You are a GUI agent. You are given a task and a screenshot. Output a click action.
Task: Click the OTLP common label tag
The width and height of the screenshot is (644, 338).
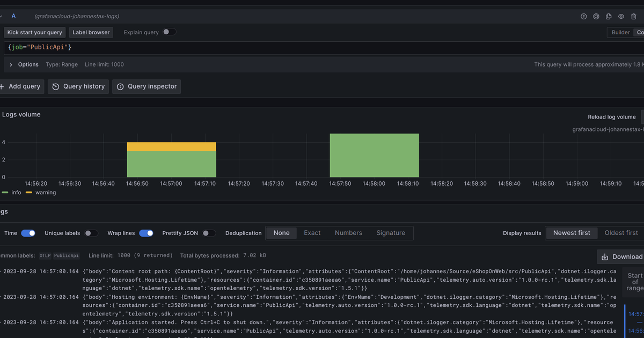point(45,255)
